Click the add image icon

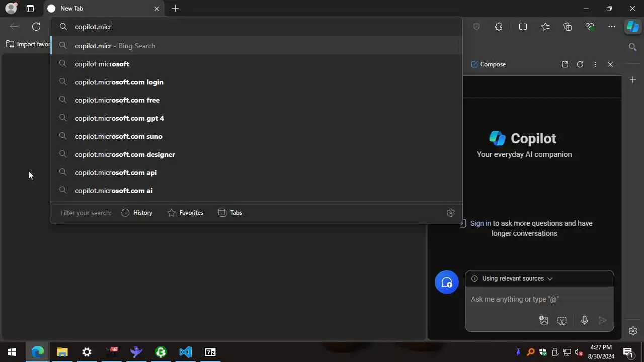pos(544,320)
